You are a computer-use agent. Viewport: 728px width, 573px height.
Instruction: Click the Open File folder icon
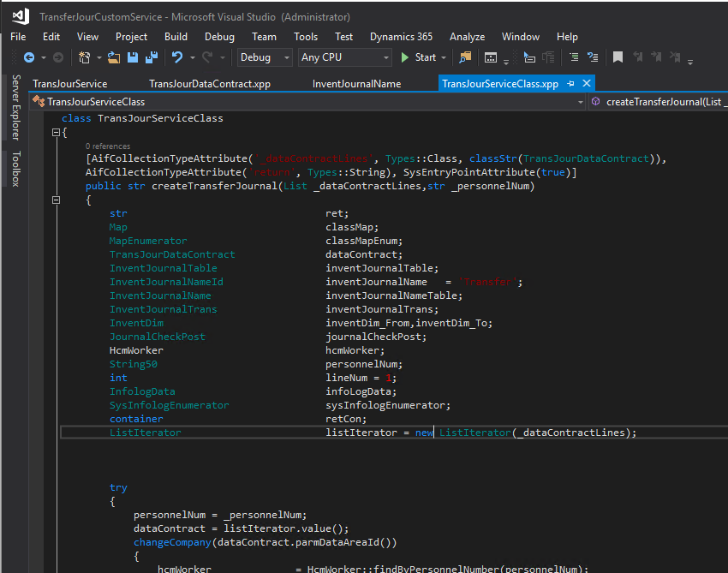[114, 57]
